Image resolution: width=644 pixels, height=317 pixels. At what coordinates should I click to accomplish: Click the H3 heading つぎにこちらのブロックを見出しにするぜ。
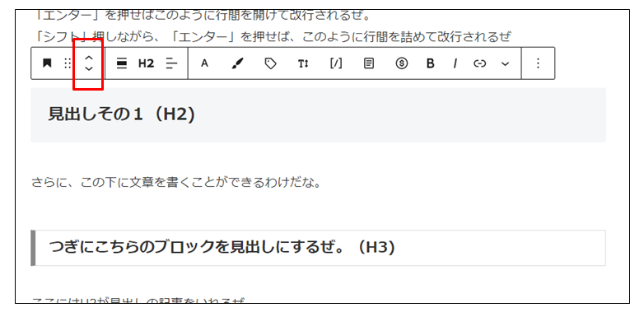[x=222, y=247]
